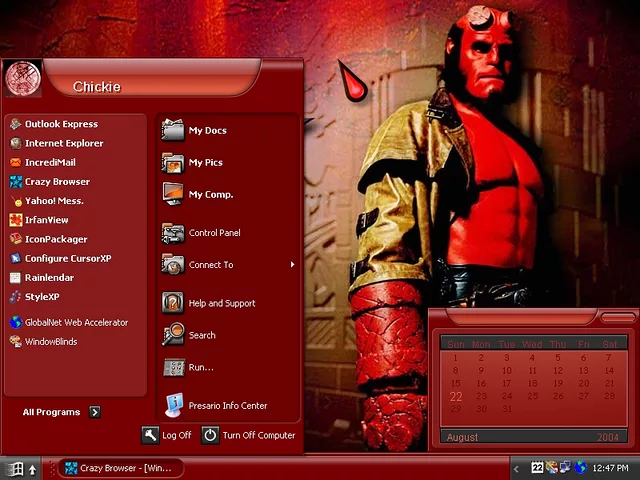Click day 15 in the calendar
Viewport: 640px width, 480px height.
456,383
